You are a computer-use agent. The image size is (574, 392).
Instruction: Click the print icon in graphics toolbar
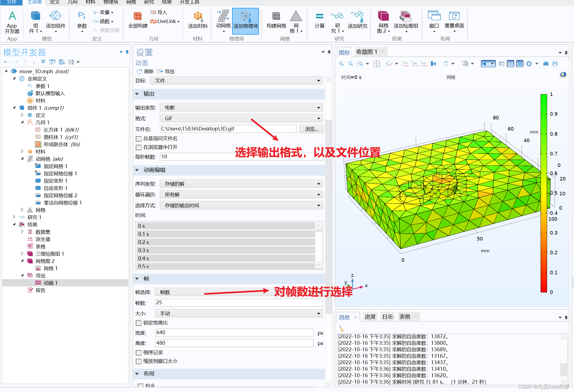pos(555,64)
